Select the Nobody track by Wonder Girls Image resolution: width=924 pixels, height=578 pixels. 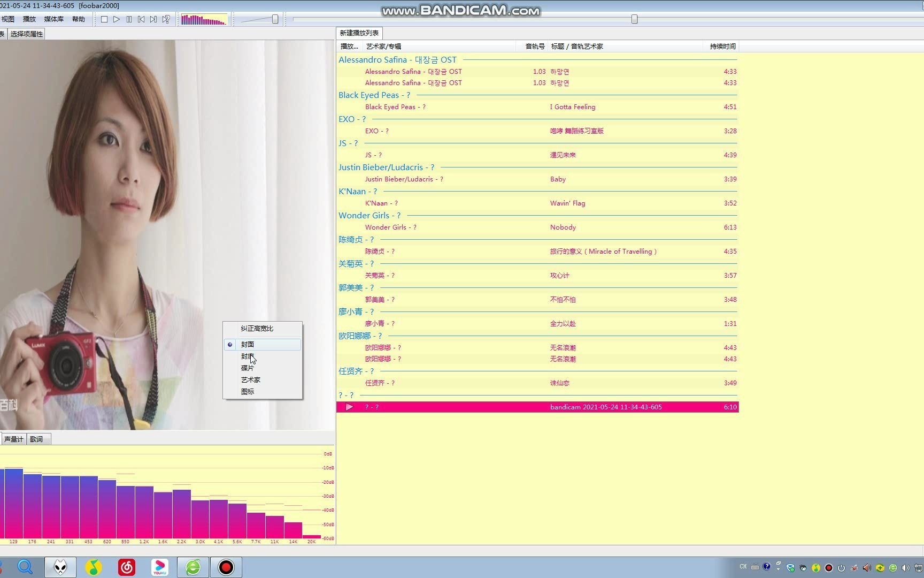[x=537, y=227]
